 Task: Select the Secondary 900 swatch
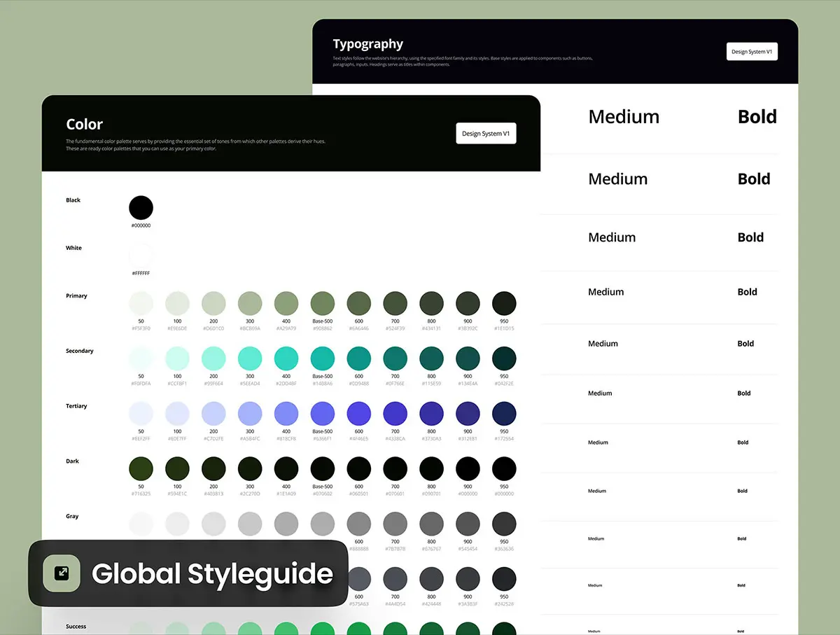point(468,358)
